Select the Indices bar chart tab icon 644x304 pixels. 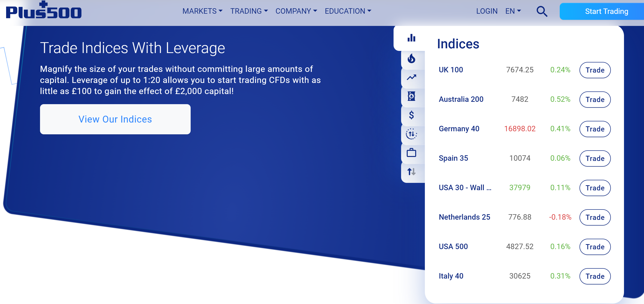point(411,38)
